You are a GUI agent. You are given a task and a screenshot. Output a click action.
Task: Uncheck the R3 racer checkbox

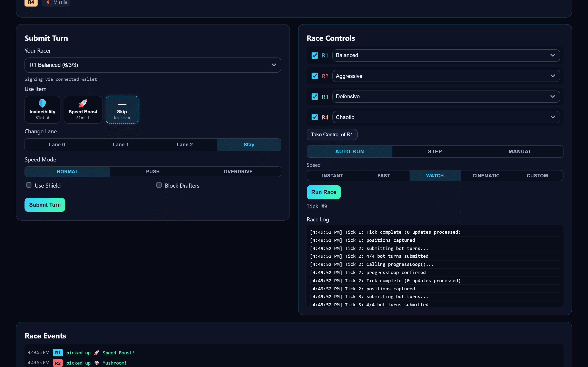[315, 97]
